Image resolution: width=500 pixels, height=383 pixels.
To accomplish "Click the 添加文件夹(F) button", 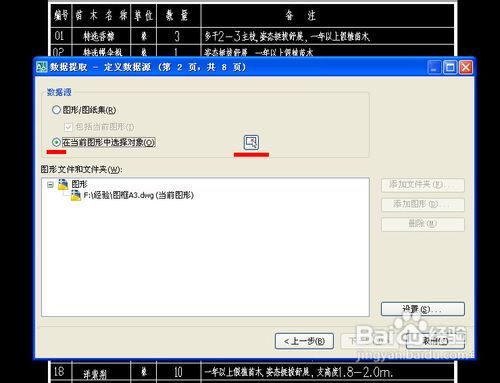I will (x=423, y=185).
